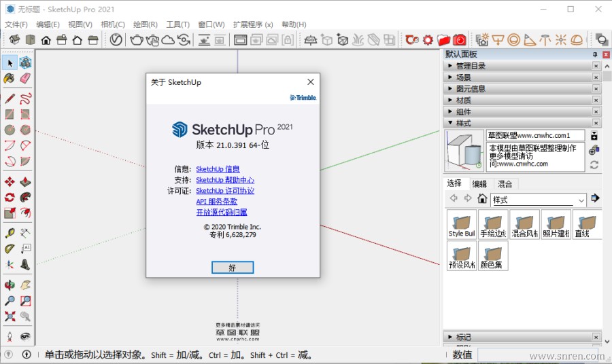Activate the Move tool

coord(10,181)
